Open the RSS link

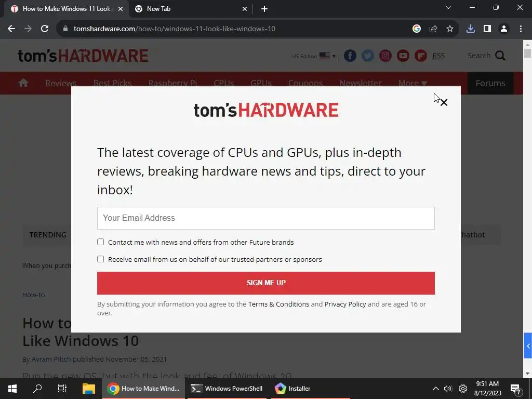coord(438,56)
